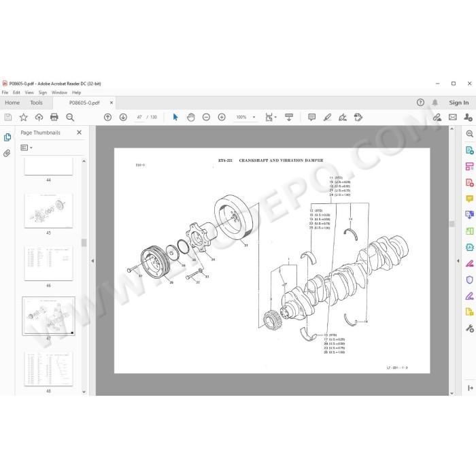Screen dimensions: 476x476
Task: Open the View menu
Action: click(29, 92)
